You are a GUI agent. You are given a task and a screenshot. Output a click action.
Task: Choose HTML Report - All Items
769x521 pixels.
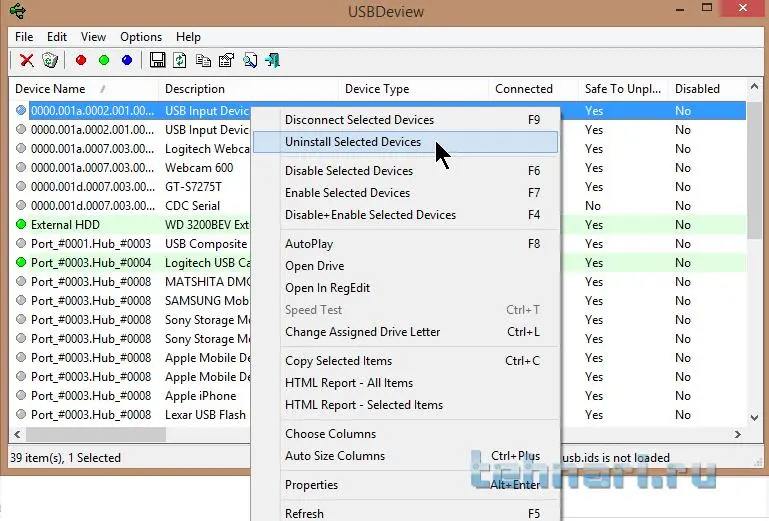click(x=405, y=383)
